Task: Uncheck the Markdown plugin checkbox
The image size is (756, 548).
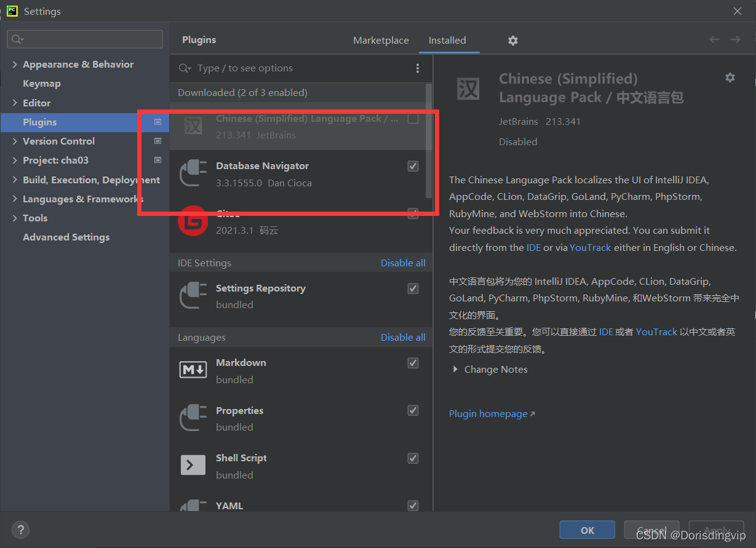Action: point(413,363)
